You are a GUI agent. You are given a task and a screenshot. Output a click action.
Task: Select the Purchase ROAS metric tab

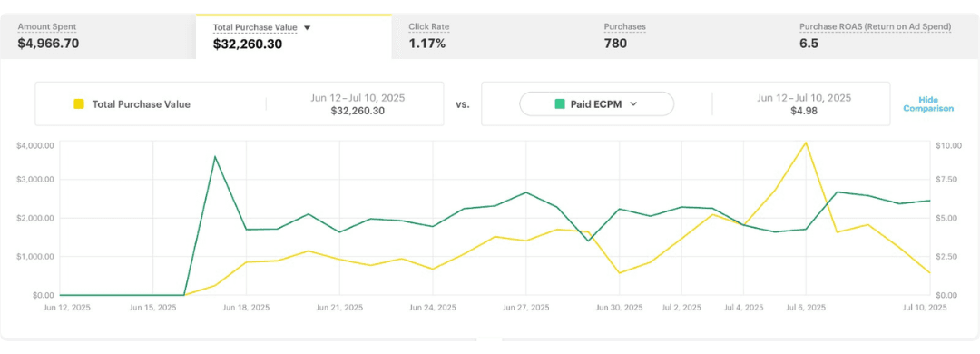[x=881, y=36]
